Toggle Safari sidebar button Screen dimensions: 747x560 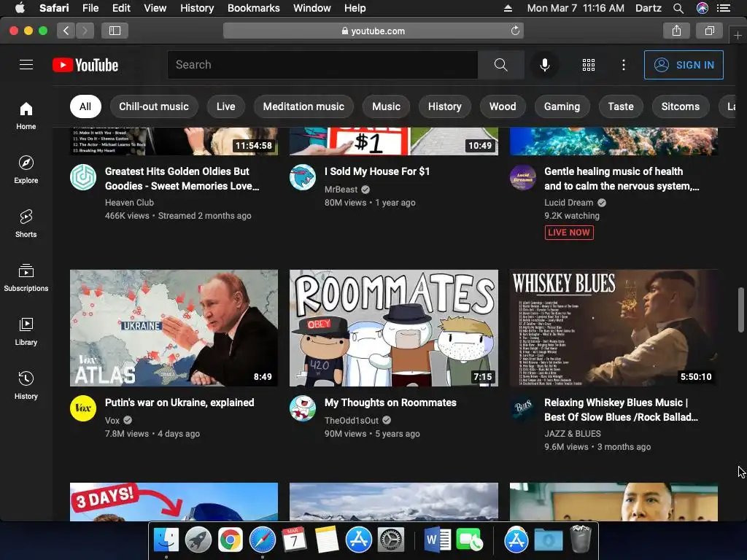click(x=115, y=31)
